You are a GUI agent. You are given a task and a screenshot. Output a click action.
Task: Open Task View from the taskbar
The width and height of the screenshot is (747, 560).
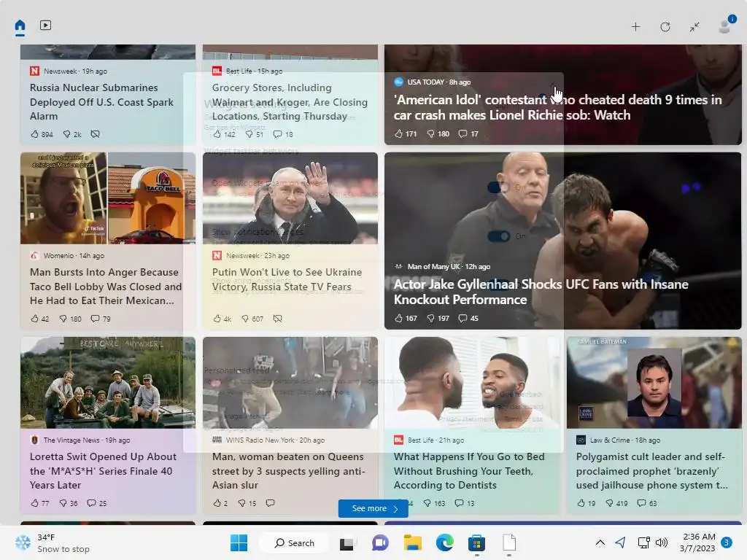click(347, 542)
